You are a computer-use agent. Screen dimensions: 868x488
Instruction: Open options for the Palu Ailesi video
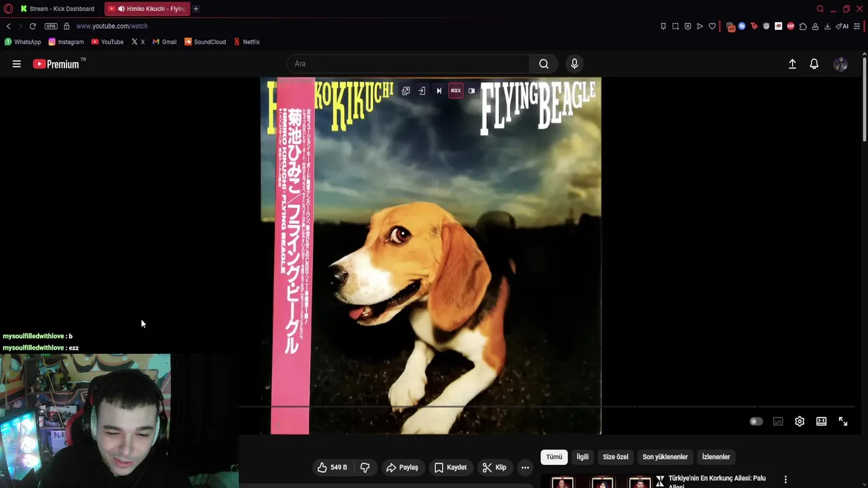click(x=785, y=479)
